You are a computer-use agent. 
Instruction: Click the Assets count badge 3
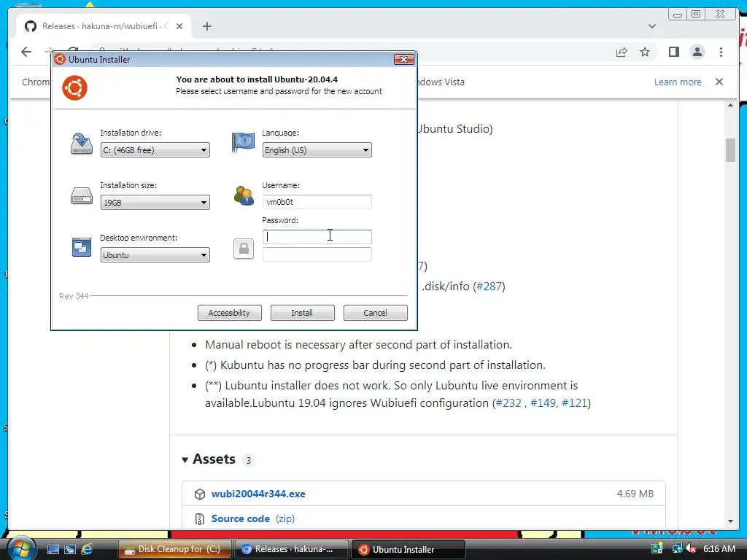[248, 461]
